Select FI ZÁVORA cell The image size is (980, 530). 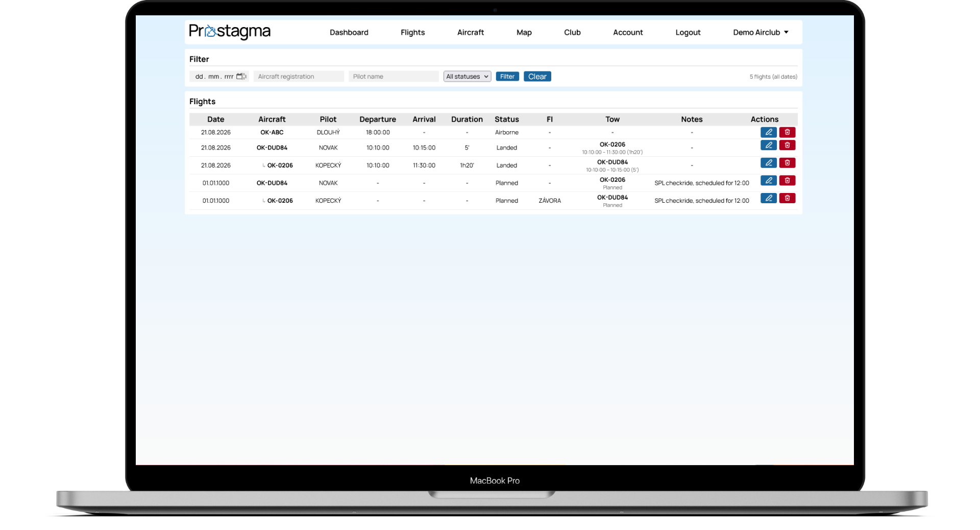(549, 201)
